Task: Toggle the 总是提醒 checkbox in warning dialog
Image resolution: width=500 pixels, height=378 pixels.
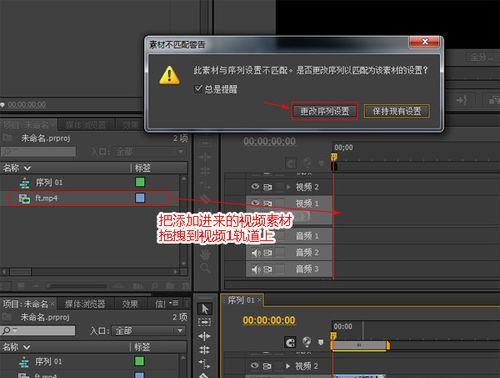Action: tap(198, 89)
